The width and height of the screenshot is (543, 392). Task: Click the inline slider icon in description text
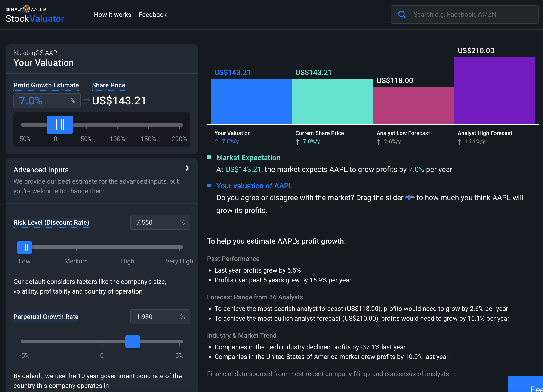coord(410,197)
